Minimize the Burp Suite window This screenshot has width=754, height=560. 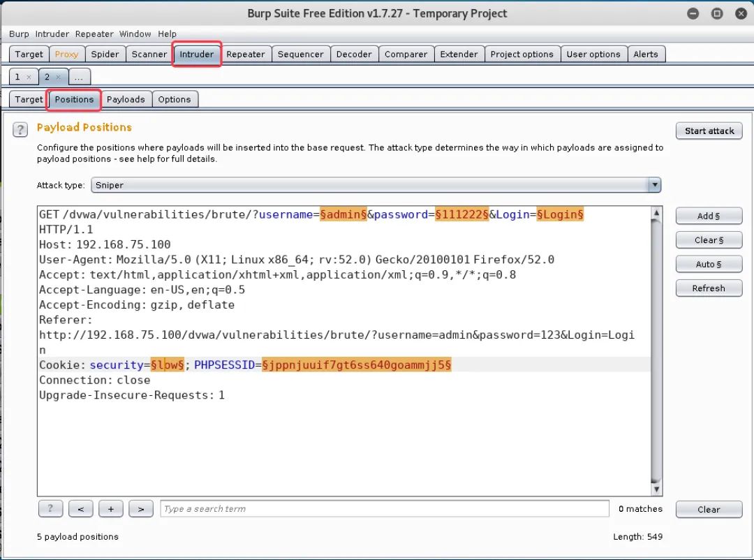[x=693, y=13]
